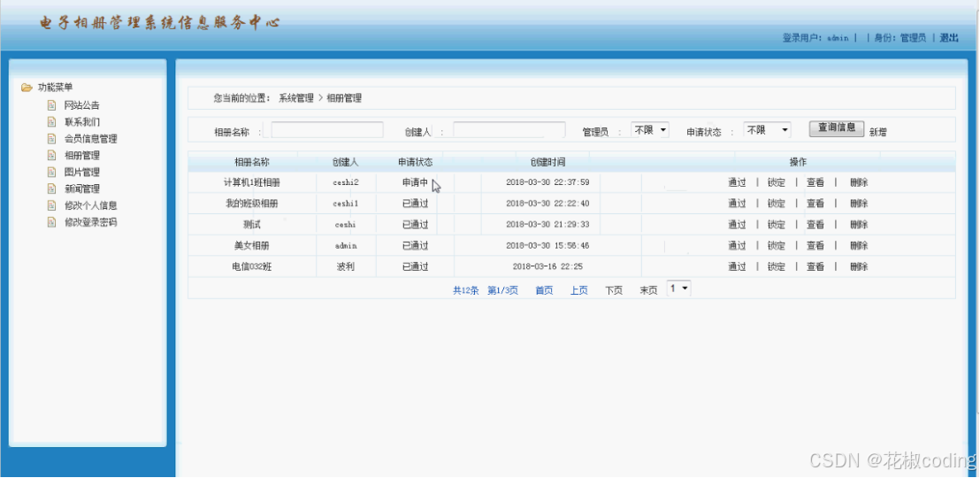The image size is (980, 478).
Task: Click the creator cell ceshi2
Action: [x=346, y=182]
